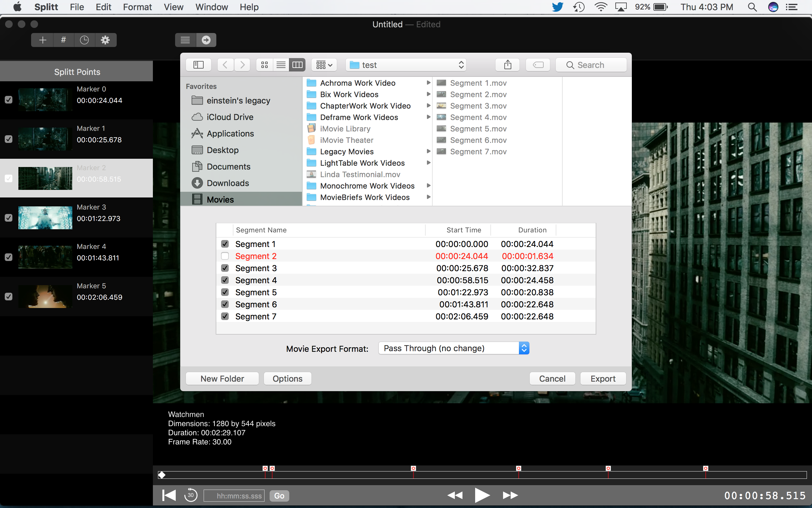Image resolution: width=812 pixels, height=508 pixels.
Task: Open the group-by arrangement dropdown
Action: [324, 65]
